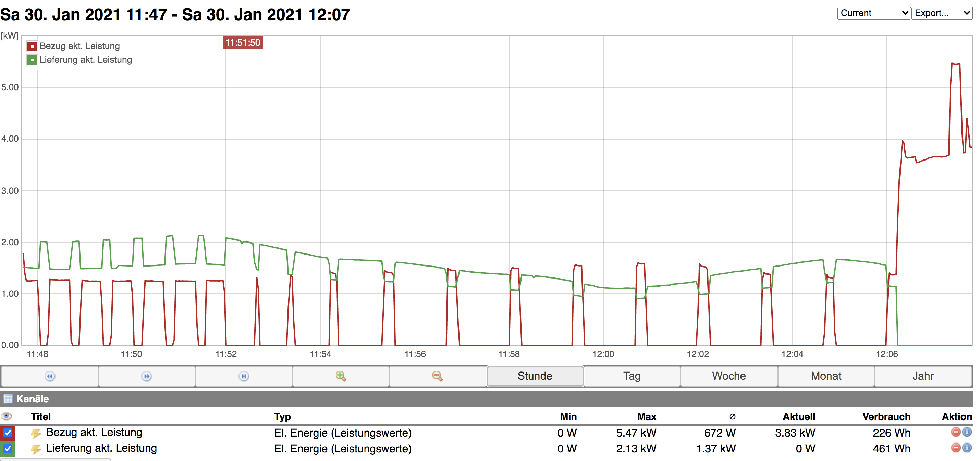Viewport: 980px width, 461px height.
Task: Switch to the Woche time range
Action: click(728, 376)
